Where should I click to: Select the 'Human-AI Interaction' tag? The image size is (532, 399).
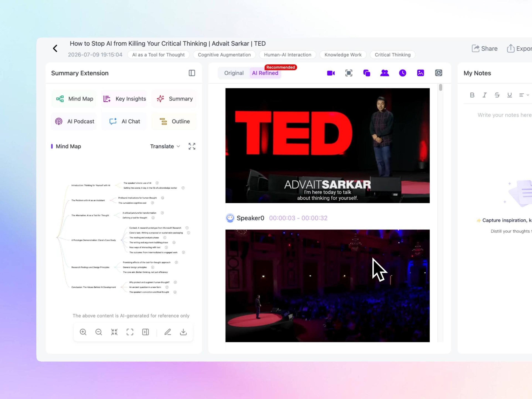point(288,55)
